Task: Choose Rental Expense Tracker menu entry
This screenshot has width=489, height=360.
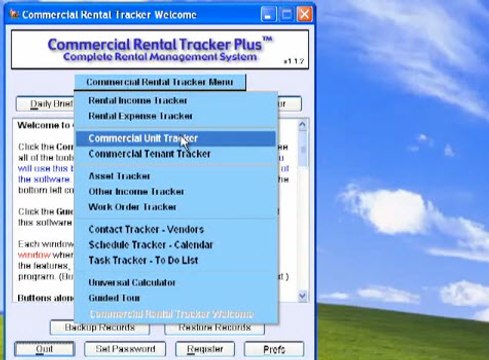Action: [x=176, y=116]
